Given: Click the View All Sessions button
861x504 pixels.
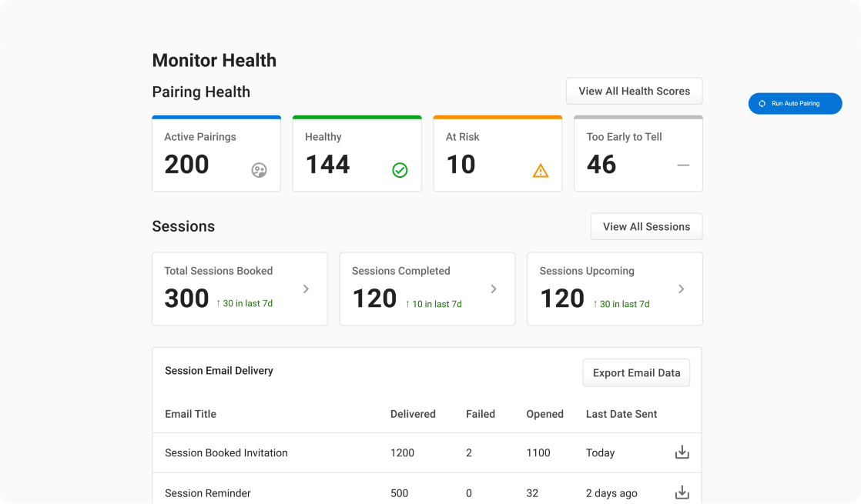Looking at the screenshot, I should (x=646, y=226).
